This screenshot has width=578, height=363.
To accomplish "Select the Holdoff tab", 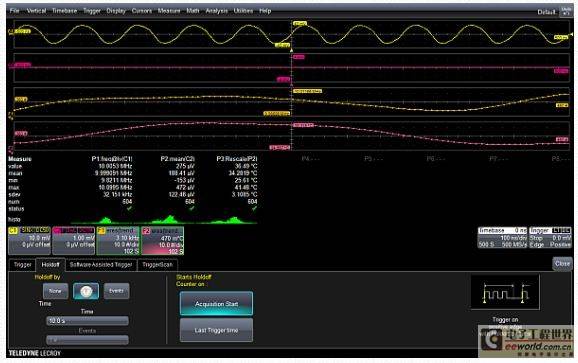I will [51, 265].
